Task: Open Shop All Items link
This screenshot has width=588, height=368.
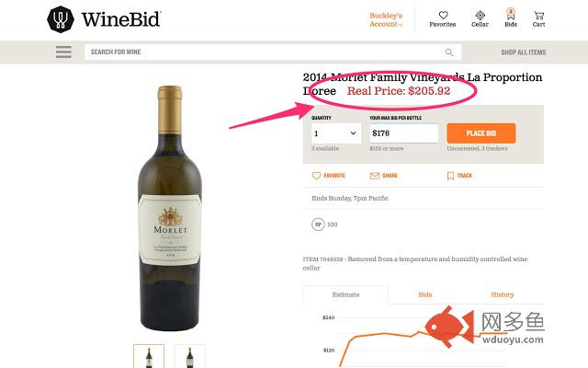Action: 524,52
